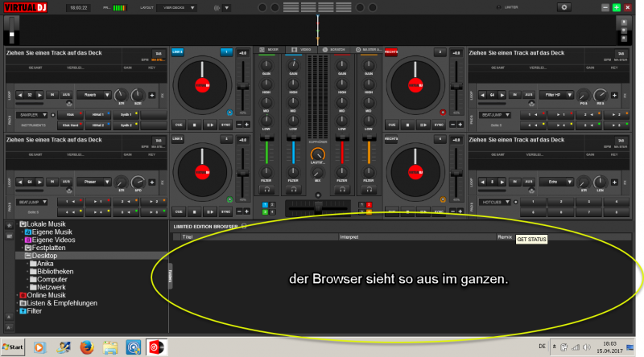Click deck 1 pitch plus button

pyautogui.click(x=247, y=125)
